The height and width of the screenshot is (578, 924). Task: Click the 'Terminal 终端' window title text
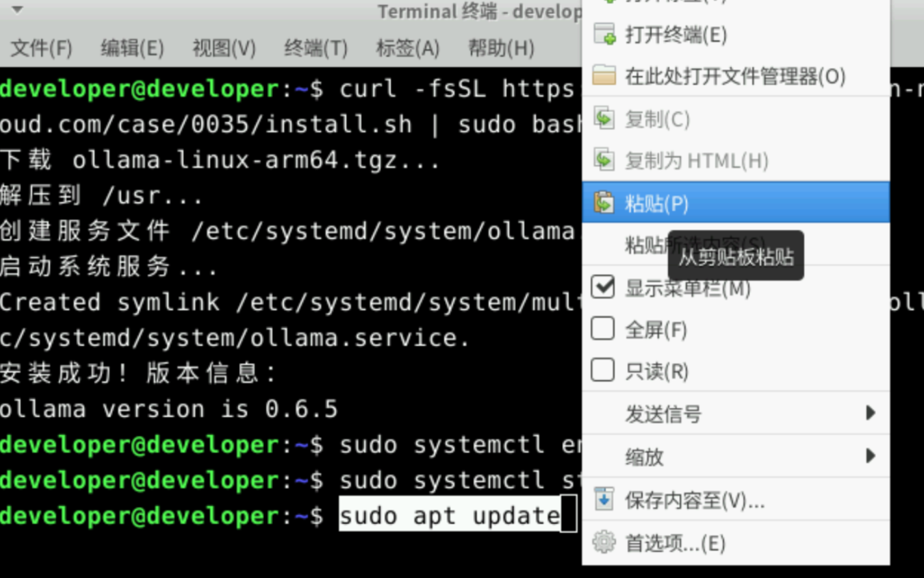[437, 12]
